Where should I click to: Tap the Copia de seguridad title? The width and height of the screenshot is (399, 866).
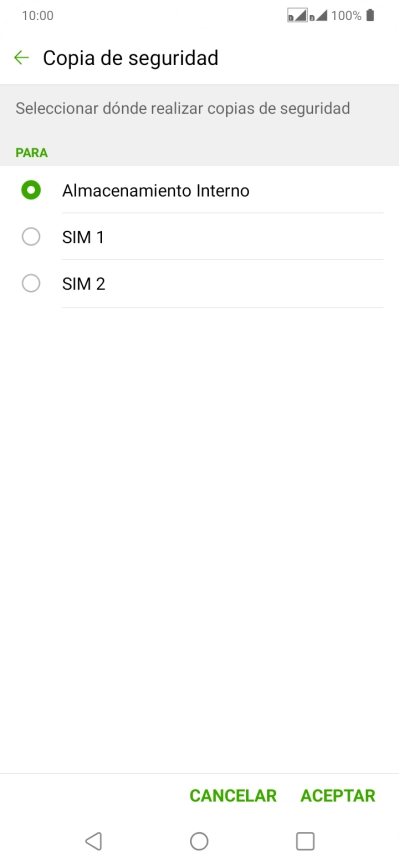[x=130, y=58]
